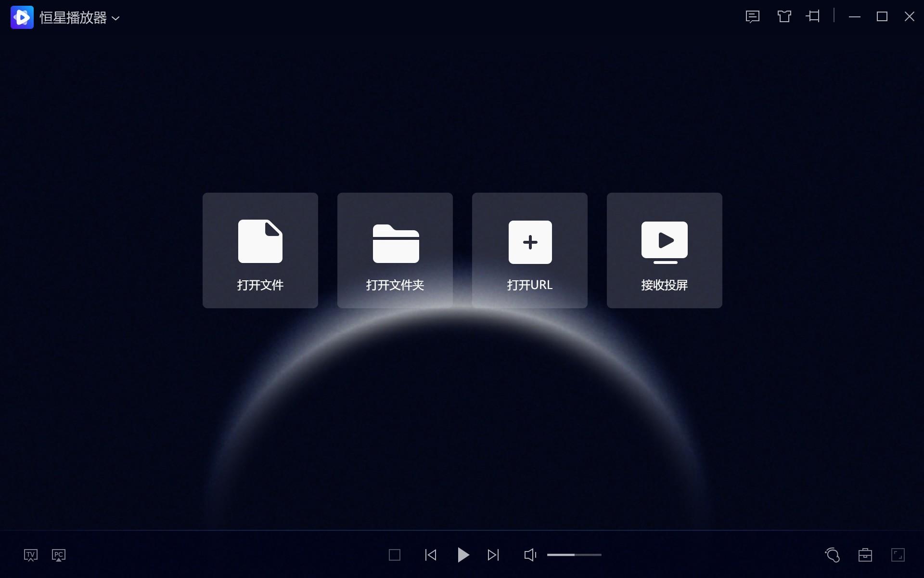Maximize the player window
The height and width of the screenshot is (578, 924).
(882, 17)
